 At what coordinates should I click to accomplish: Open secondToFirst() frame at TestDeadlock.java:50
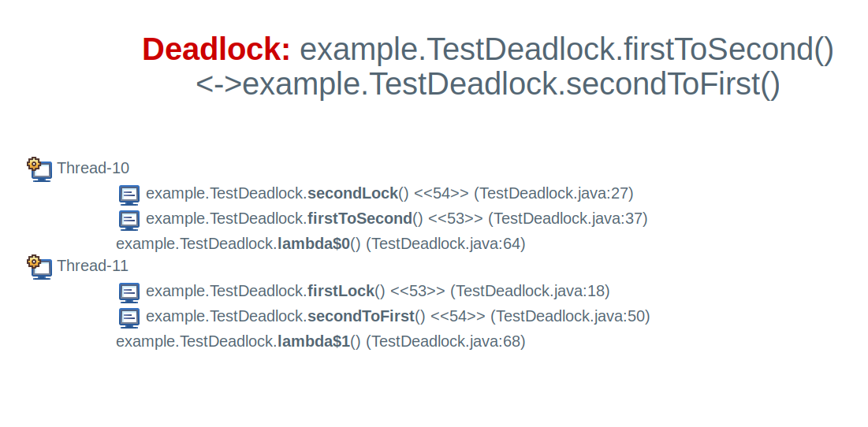398,317
